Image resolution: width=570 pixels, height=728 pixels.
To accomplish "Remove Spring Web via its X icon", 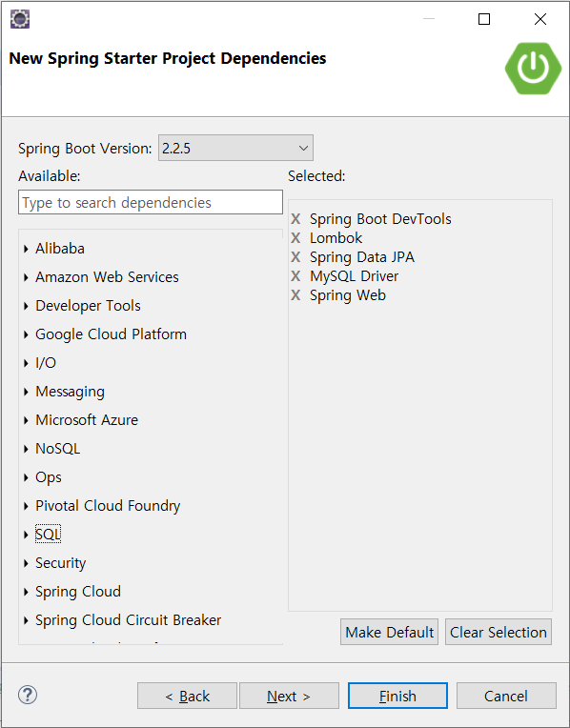I will [x=295, y=294].
